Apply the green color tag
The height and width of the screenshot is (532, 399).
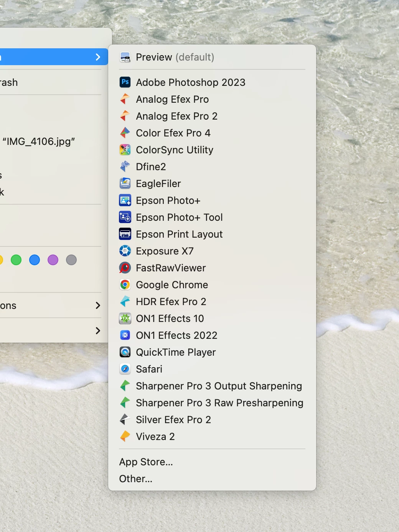[16, 260]
